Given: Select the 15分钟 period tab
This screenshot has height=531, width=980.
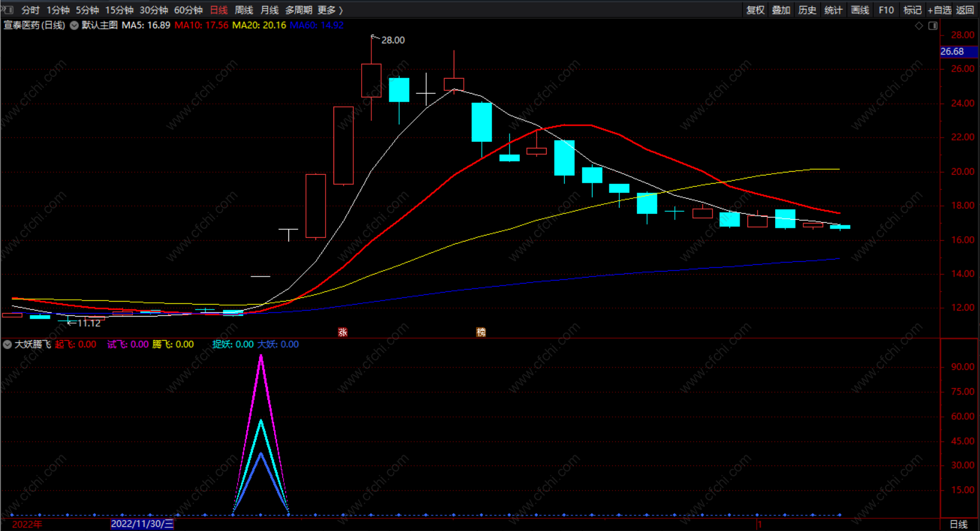Looking at the screenshot, I should pyautogui.click(x=119, y=10).
